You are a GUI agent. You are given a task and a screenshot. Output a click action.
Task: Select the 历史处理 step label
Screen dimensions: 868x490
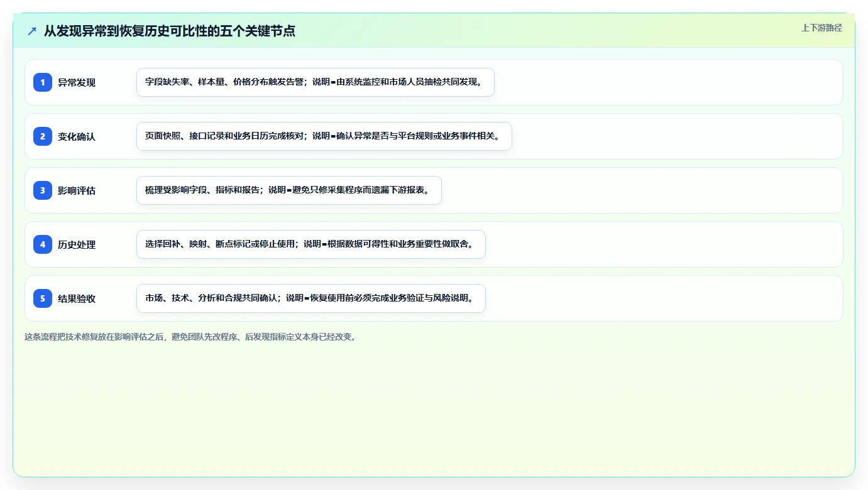pyautogui.click(x=77, y=244)
